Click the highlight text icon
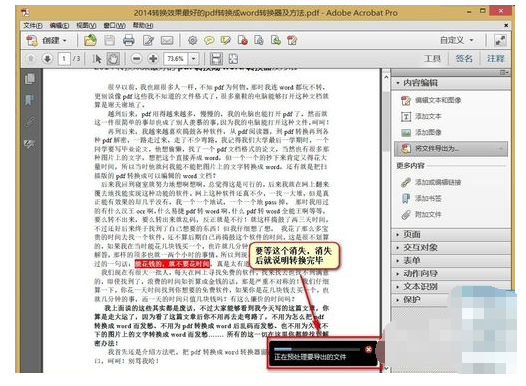Viewport: 526px width, 386px height. [x=225, y=41]
